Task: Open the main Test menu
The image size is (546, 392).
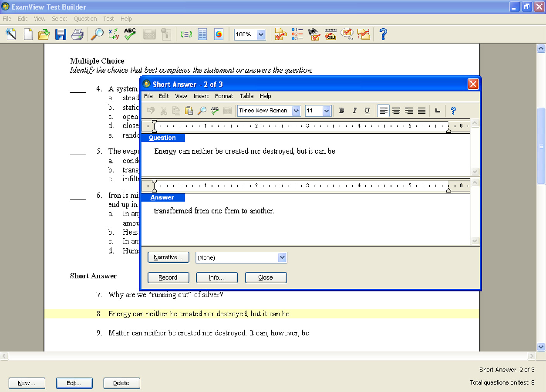Action: pyautogui.click(x=109, y=19)
